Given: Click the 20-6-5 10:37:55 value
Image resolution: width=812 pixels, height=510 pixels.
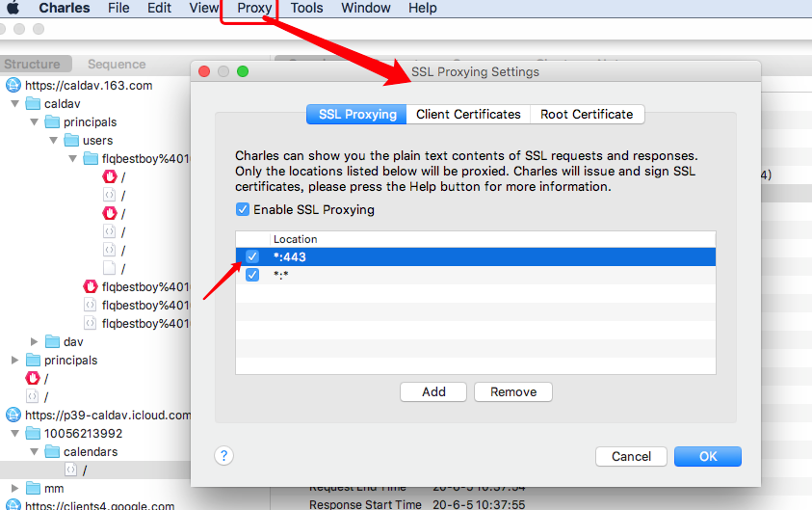Looking at the screenshot, I should pyautogui.click(x=479, y=504).
